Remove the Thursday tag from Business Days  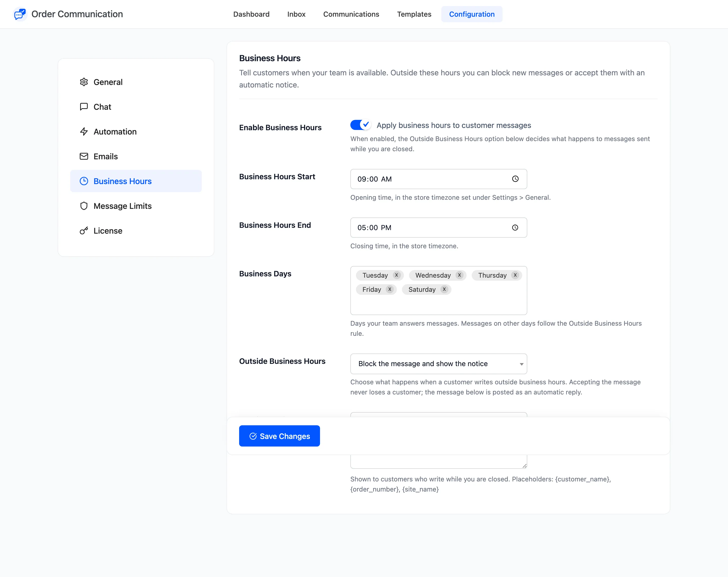click(515, 275)
